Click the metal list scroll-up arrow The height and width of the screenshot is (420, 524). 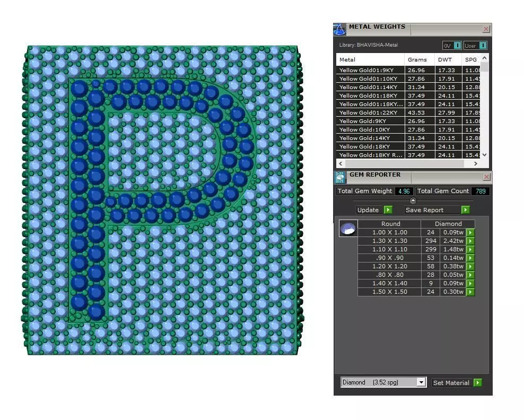[x=485, y=58]
